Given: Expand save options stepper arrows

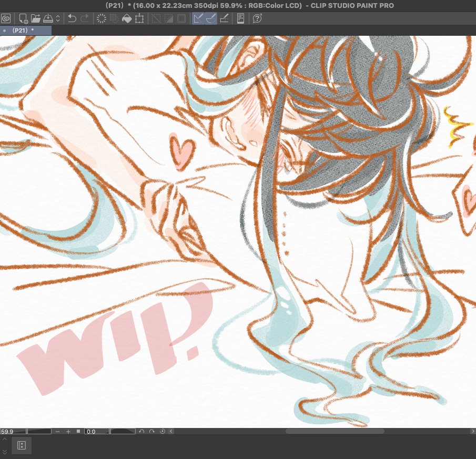Looking at the screenshot, I should [58, 18].
